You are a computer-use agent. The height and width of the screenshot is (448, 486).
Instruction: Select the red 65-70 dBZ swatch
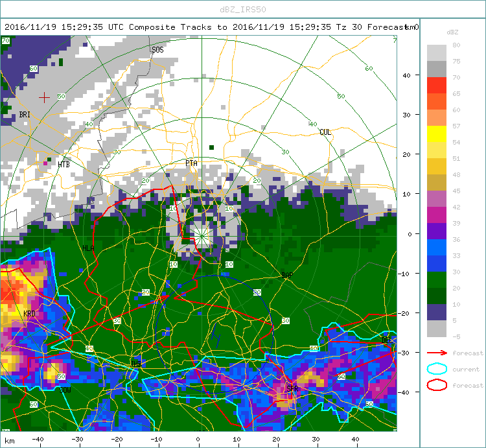coord(436,85)
